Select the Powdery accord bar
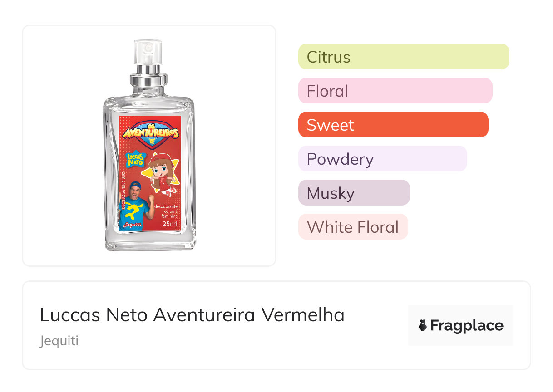This screenshot has height=392, width=553. click(383, 159)
